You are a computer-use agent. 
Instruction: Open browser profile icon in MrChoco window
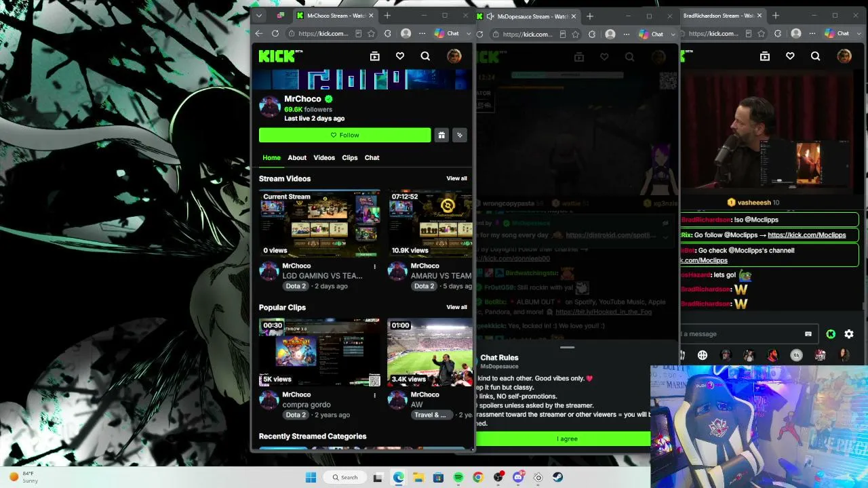click(x=406, y=33)
